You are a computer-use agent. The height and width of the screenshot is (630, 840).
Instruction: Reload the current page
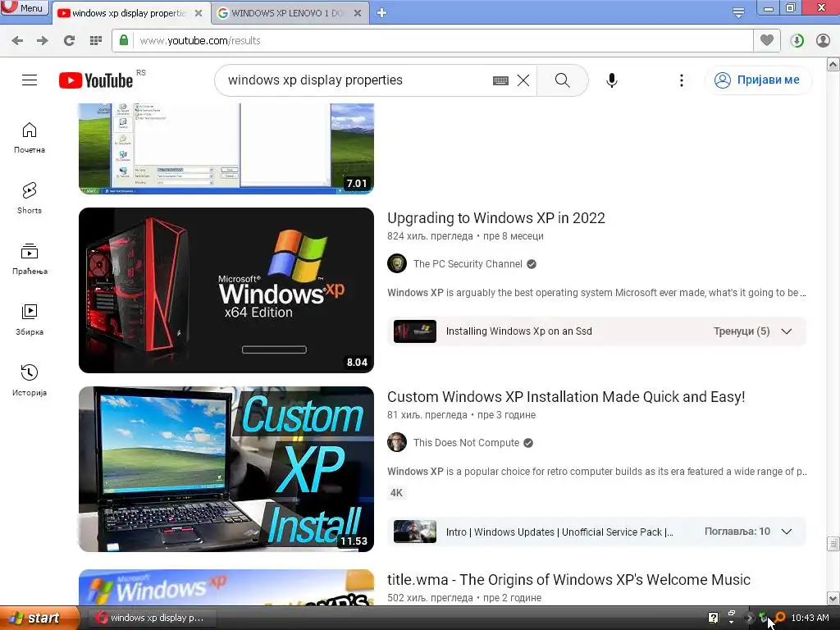(69, 41)
